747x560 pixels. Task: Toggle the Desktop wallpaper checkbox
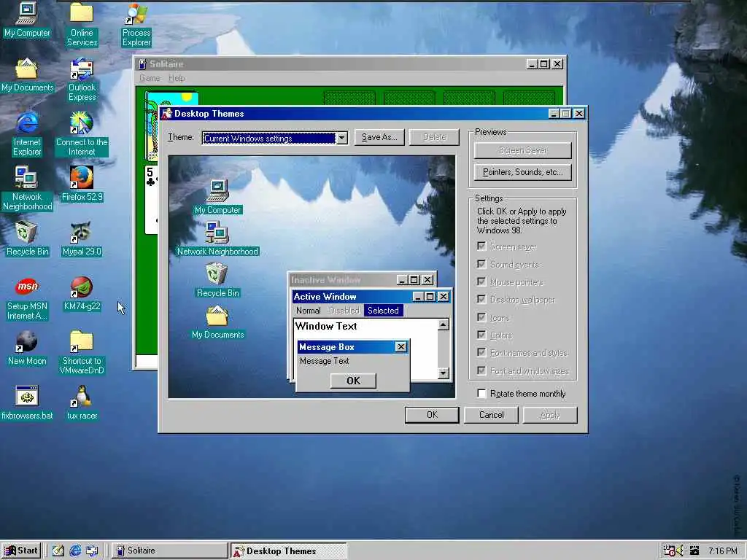481,300
